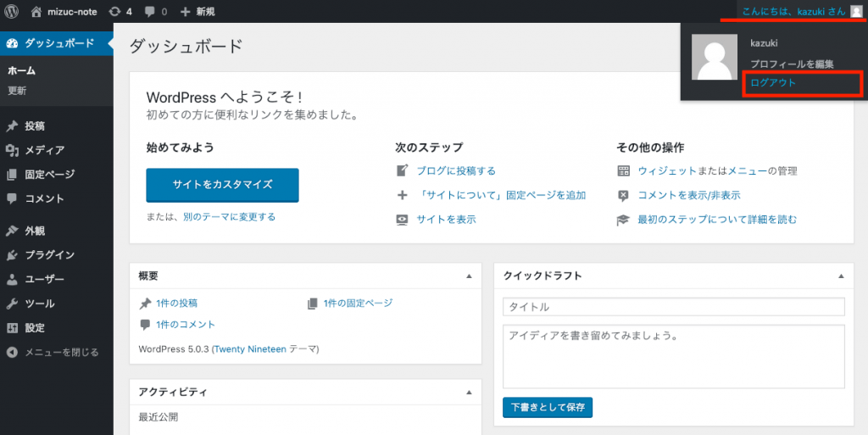
Task: Open the 1件の投稿 link
Action: (176, 304)
